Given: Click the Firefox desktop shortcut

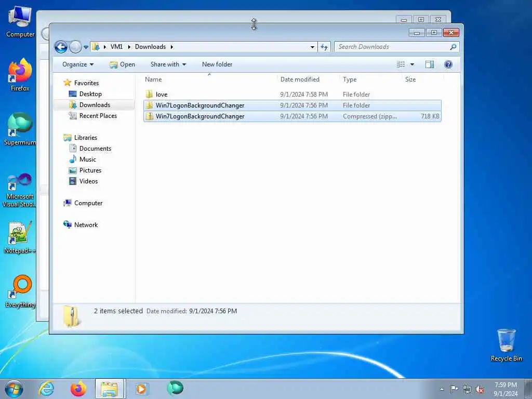Looking at the screenshot, I should (x=20, y=75).
